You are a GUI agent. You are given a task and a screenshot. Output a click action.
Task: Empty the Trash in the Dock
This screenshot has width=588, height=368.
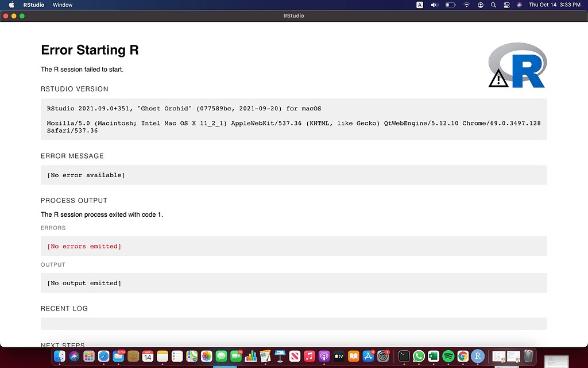click(x=527, y=356)
